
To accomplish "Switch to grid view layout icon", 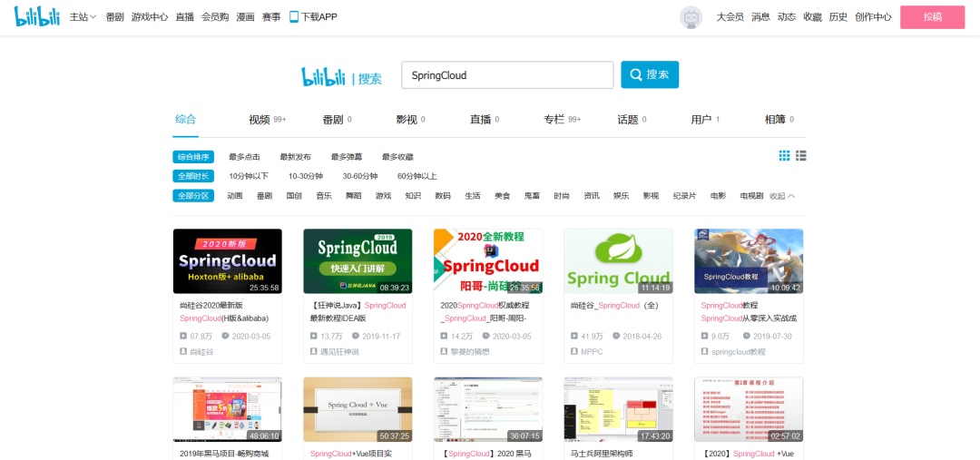I will tap(784, 156).
